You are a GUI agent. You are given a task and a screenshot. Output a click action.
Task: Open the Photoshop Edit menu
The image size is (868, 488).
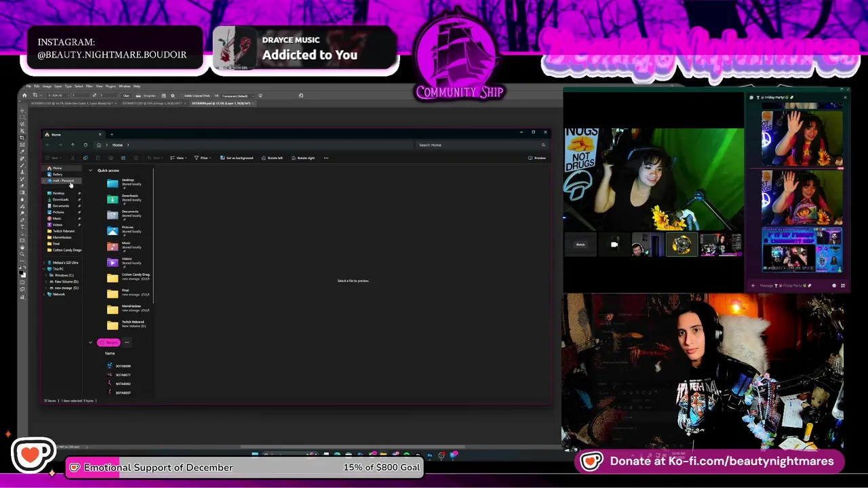37,86
